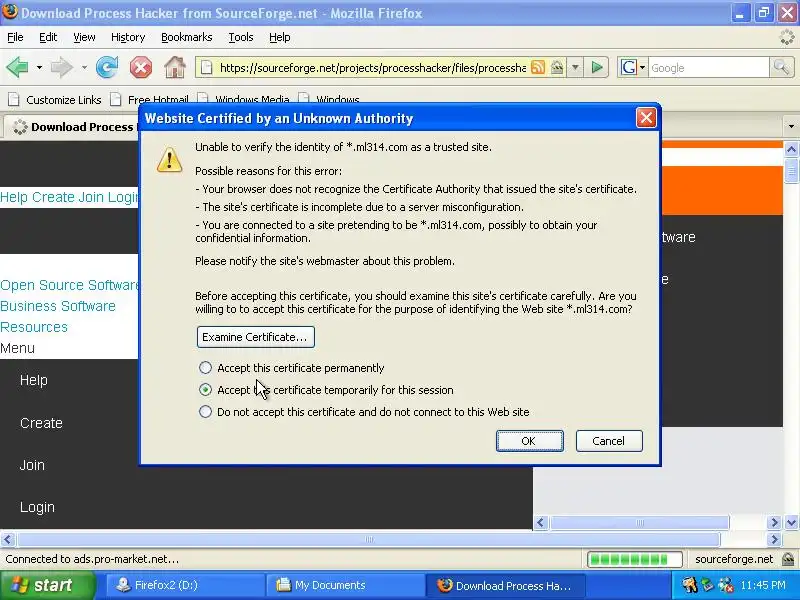The image size is (800, 600).
Task: Open the search engine selector dropdown arrow
Action: (x=642, y=67)
